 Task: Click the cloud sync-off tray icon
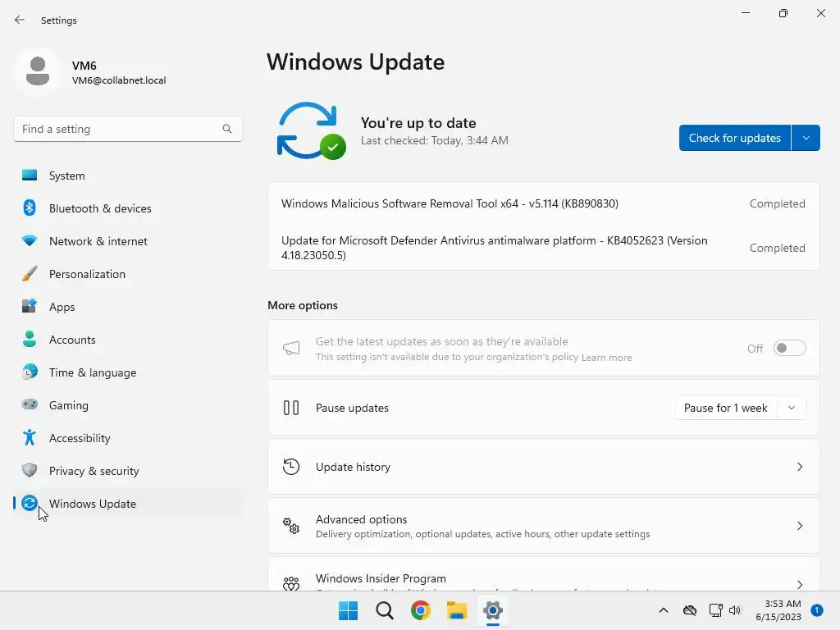click(689, 610)
